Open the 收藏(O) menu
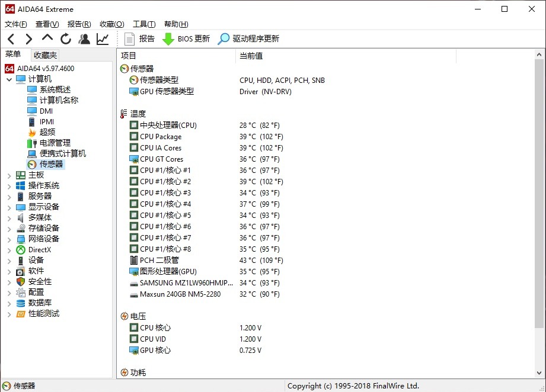546x392 pixels. [x=112, y=24]
